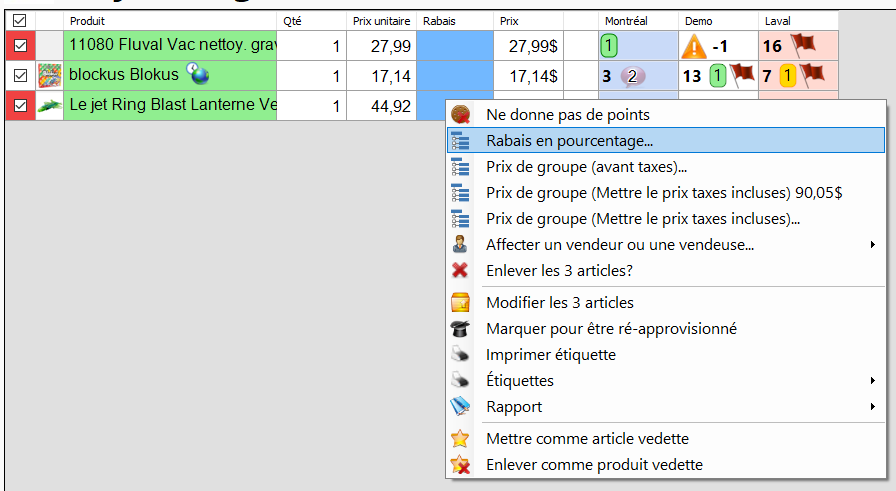Screen dimensions: 896x491
Task: Click the person icon for Affecter un vendeur
Action: click(460, 245)
